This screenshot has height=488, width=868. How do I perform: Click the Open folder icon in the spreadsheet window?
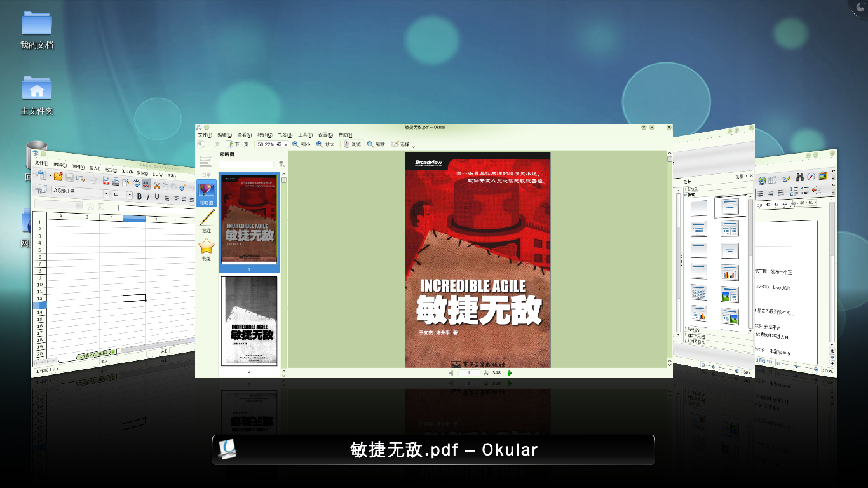pos(58,176)
